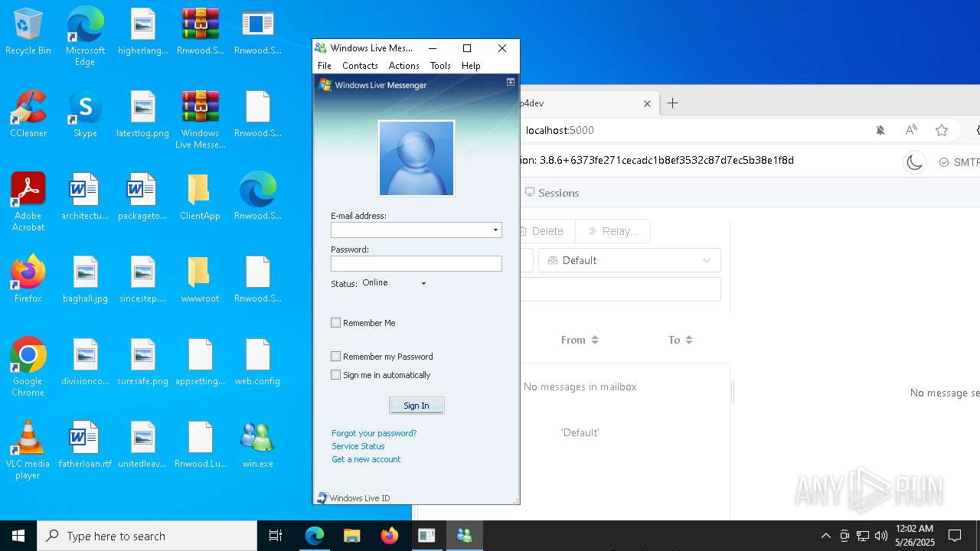The width and height of the screenshot is (980, 551).
Task: Click the Password input field
Action: (416, 263)
